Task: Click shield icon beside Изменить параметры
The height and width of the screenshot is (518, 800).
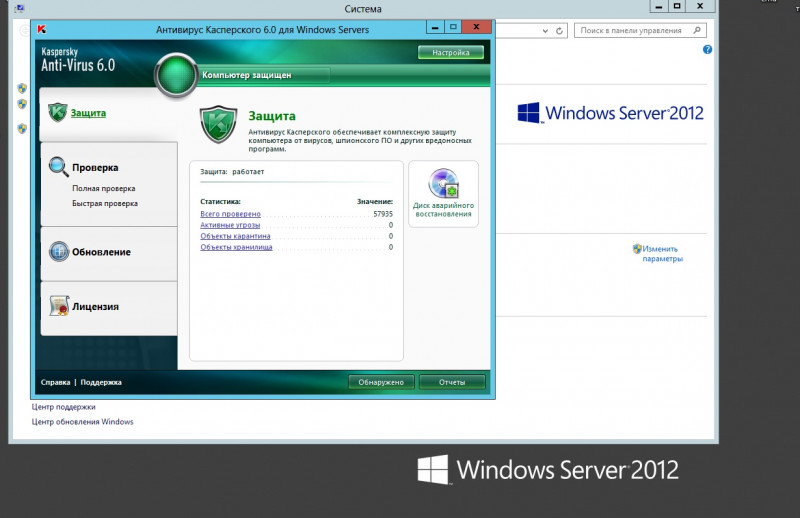Action: (637, 249)
